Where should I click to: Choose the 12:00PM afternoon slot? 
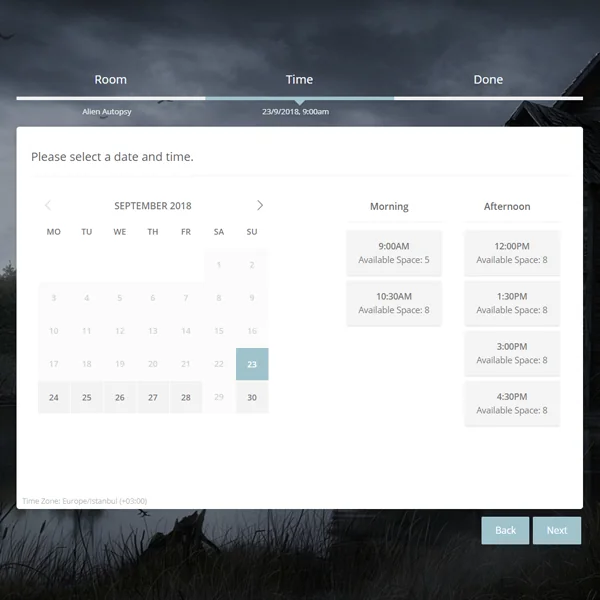coord(512,253)
